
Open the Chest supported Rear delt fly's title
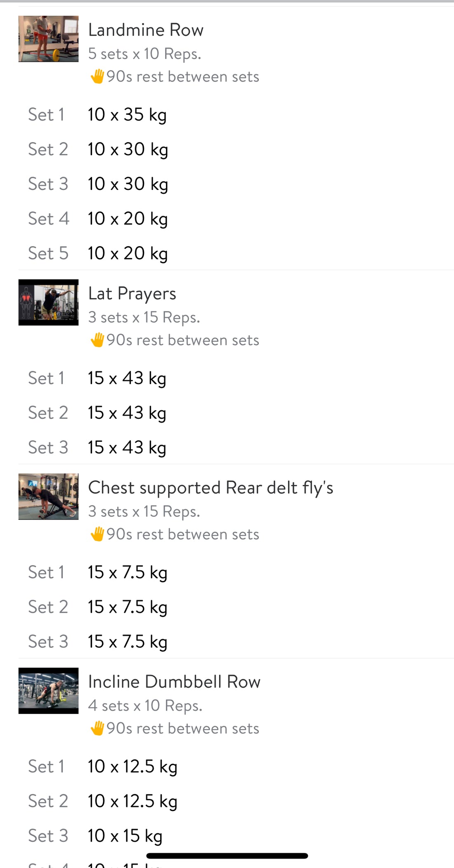tap(210, 488)
